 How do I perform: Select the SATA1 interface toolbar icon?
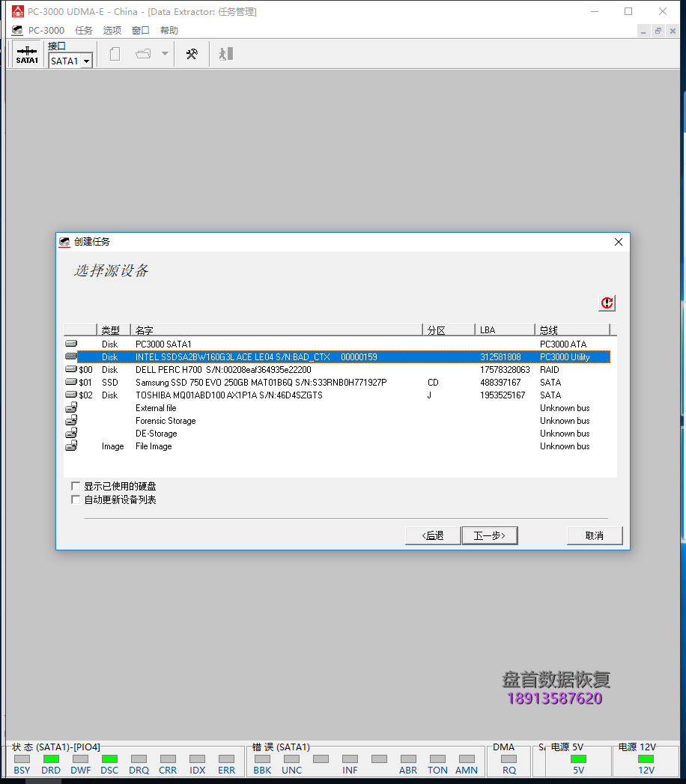coord(27,53)
